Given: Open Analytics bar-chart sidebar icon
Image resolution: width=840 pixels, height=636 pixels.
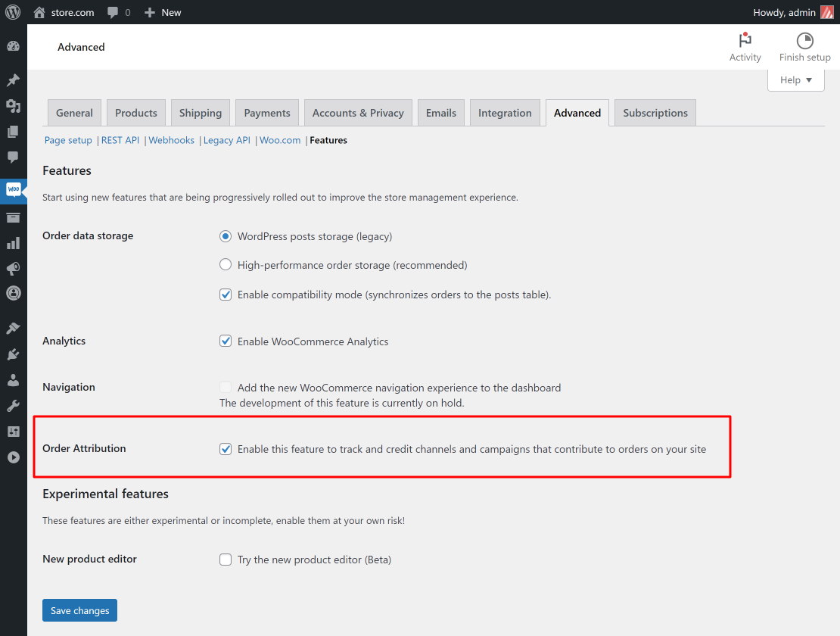Looking at the screenshot, I should click(14, 243).
